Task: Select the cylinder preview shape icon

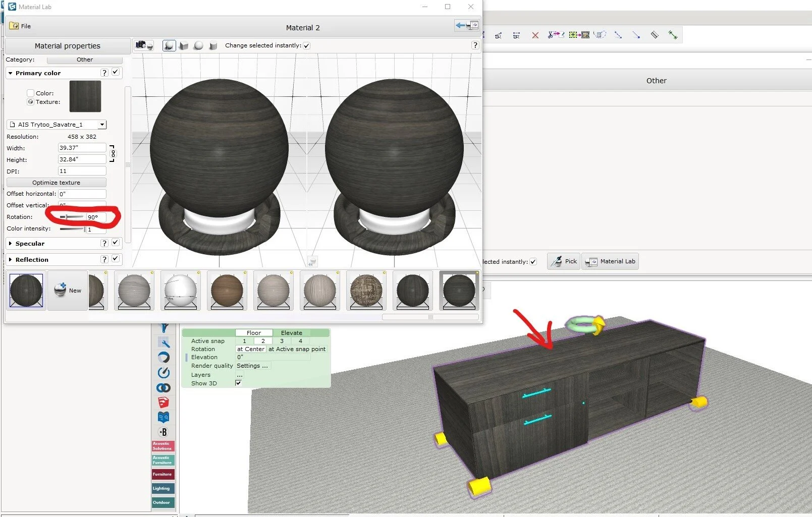Action: (213, 45)
